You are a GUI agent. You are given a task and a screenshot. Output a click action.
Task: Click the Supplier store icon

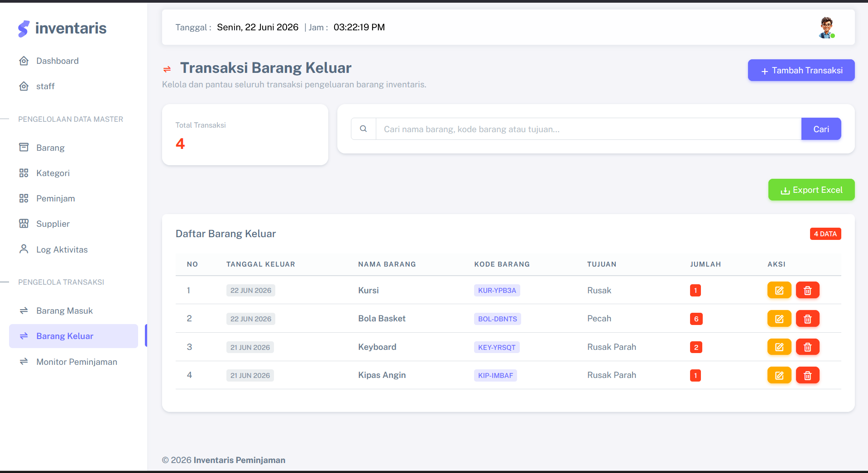tap(24, 224)
